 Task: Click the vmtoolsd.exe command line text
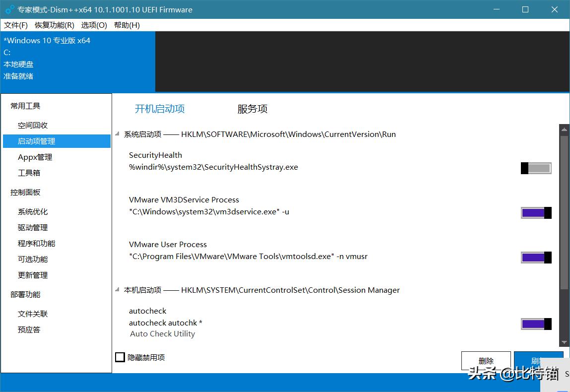point(248,257)
